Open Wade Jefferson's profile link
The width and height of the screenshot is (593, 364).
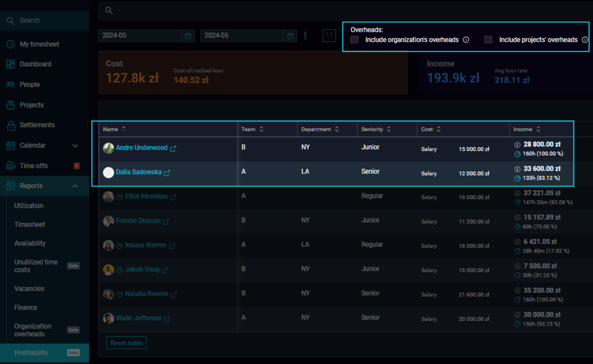click(139, 318)
